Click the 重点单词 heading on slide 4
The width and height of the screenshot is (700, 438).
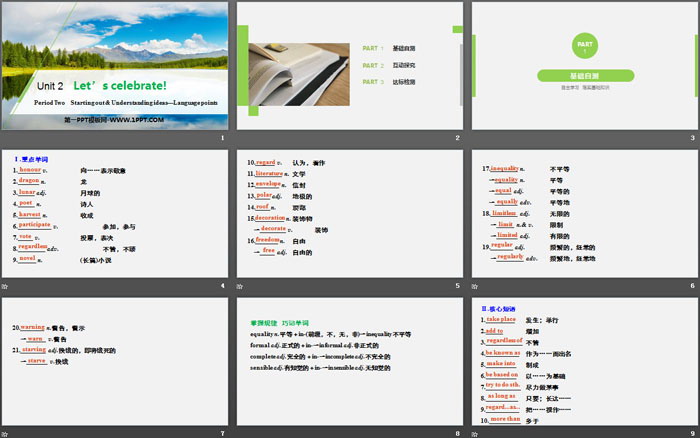(x=33, y=160)
